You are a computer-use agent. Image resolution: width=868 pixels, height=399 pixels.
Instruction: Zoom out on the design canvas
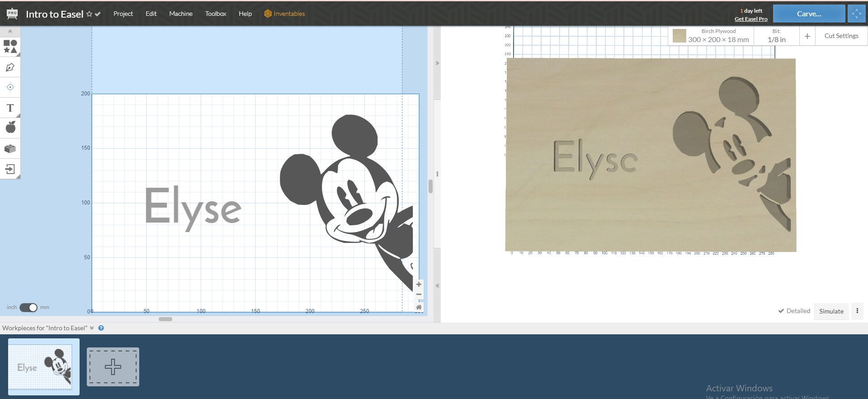point(419,294)
